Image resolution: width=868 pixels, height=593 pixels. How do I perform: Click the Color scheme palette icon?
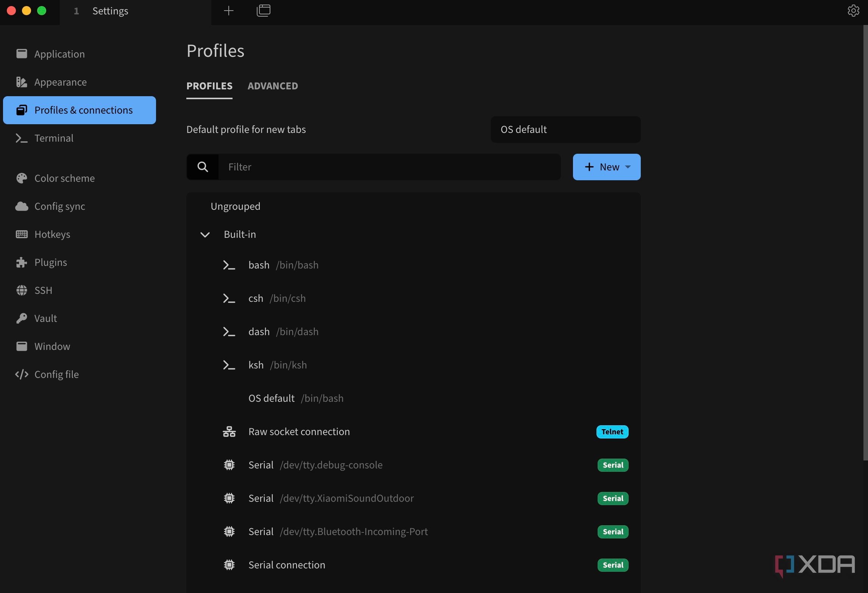(x=22, y=178)
